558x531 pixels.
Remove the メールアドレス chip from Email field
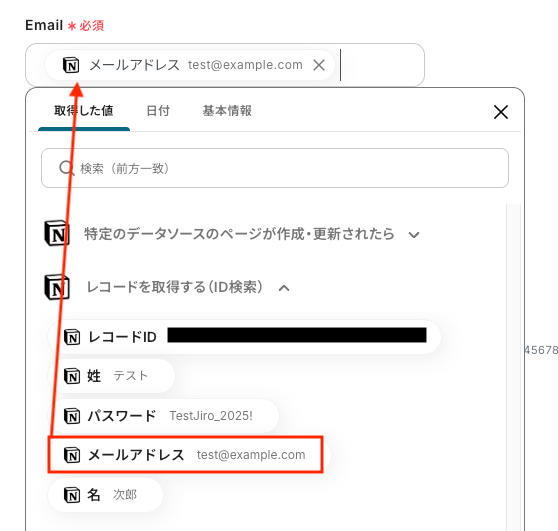pos(319,65)
